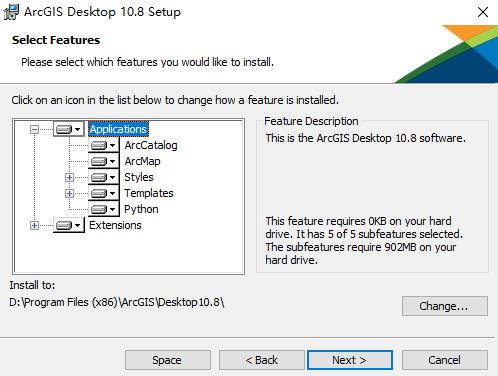Open the ArcCatalog install-state drive icon dropdown
Viewport: 498px width, 376px height.
(x=103, y=145)
